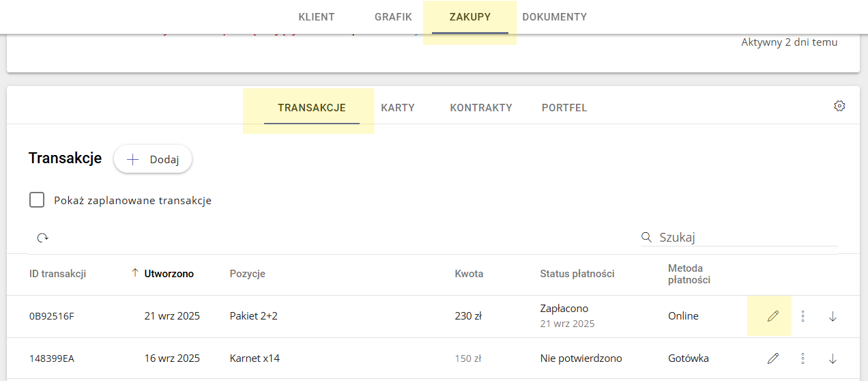Edit transaction 148399EA with pencil icon
The width and height of the screenshot is (868, 381).
pos(772,358)
